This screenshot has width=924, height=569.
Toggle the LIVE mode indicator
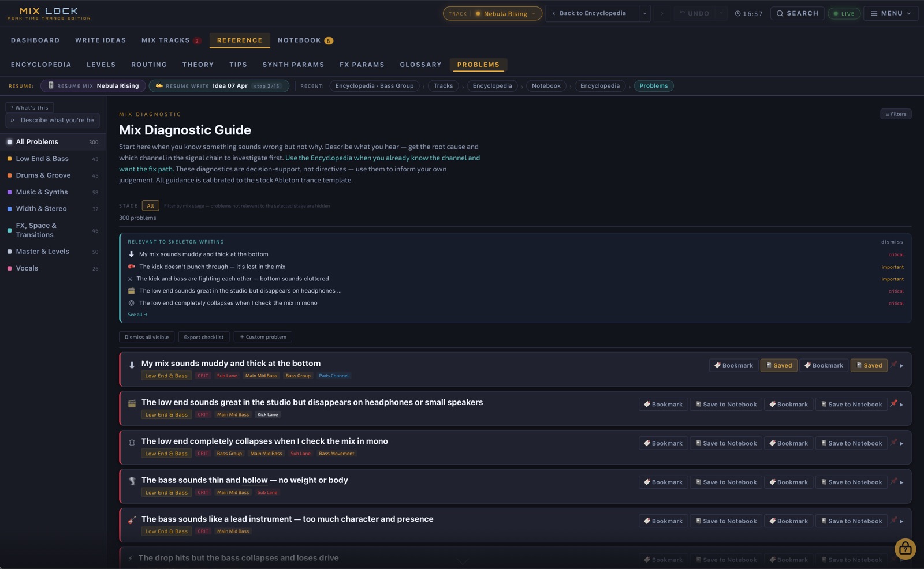844,13
